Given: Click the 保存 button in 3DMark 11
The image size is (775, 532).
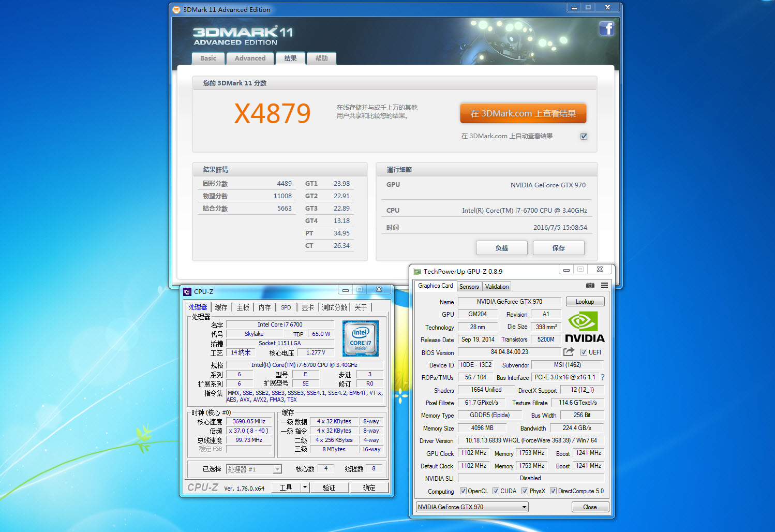Looking at the screenshot, I should click(559, 248).
